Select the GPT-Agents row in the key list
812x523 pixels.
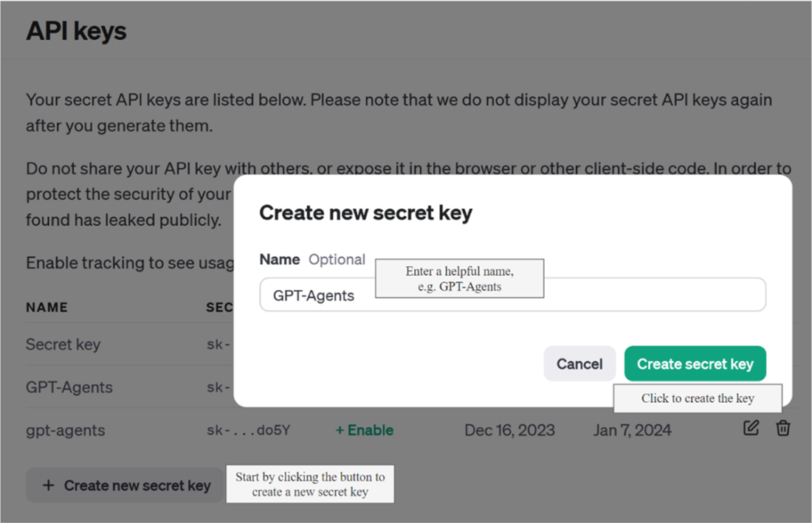coord(69,387)
